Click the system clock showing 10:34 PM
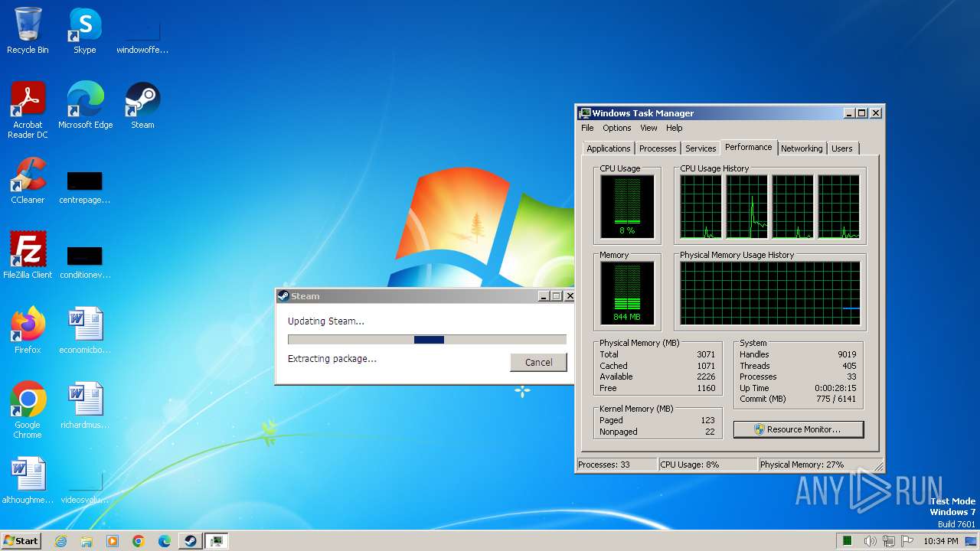Screen dimensions: 980x551 pyautogui.click(x=940, y=541)
